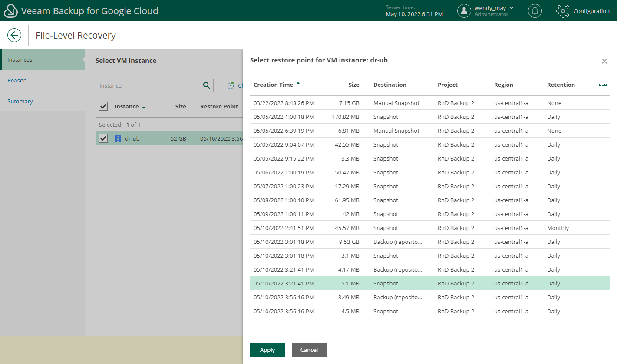The image size is (617, 364).
Task: Select restore point 05/07/2022 1:00:23 PM
Action: click(x=430, y=186)
